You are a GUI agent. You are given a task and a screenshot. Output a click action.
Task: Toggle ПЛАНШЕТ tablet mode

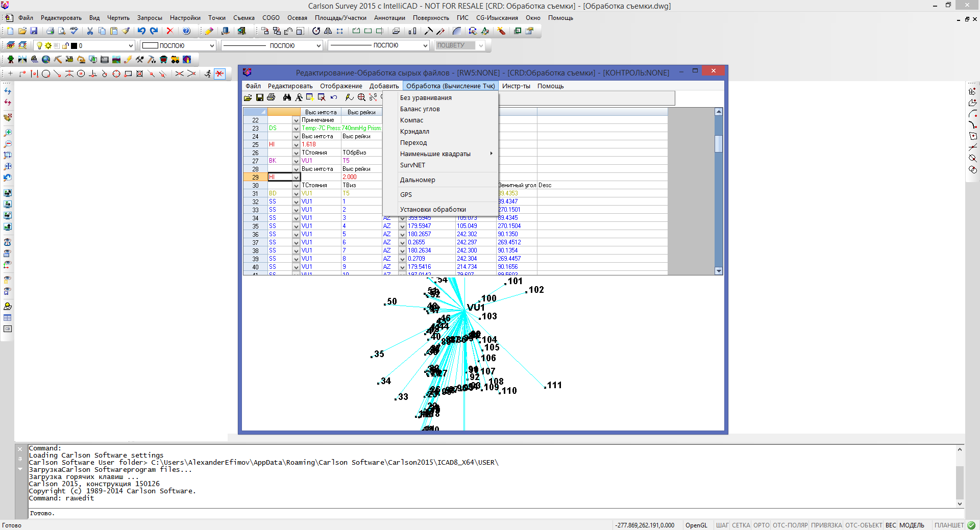[949, 525]
